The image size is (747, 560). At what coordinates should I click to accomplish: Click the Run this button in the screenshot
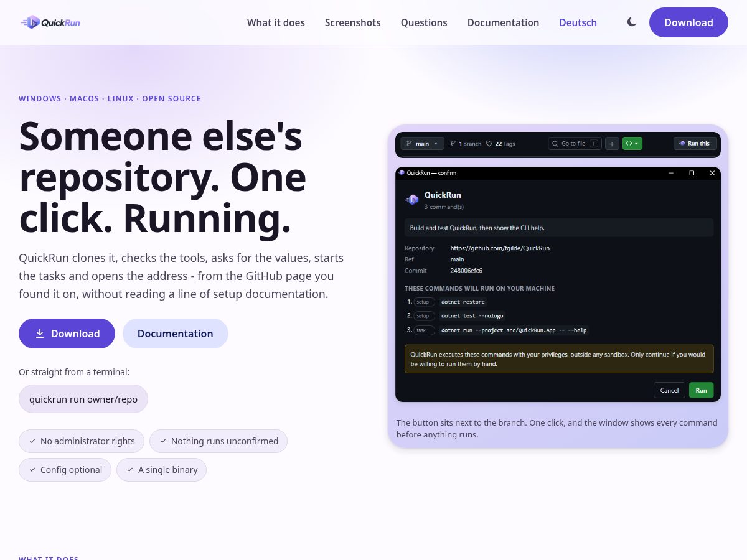[694, 144]
